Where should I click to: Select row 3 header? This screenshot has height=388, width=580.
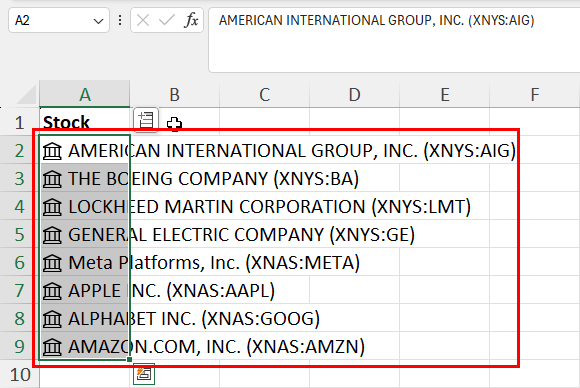pyautogui.click(x=20, y=178)
